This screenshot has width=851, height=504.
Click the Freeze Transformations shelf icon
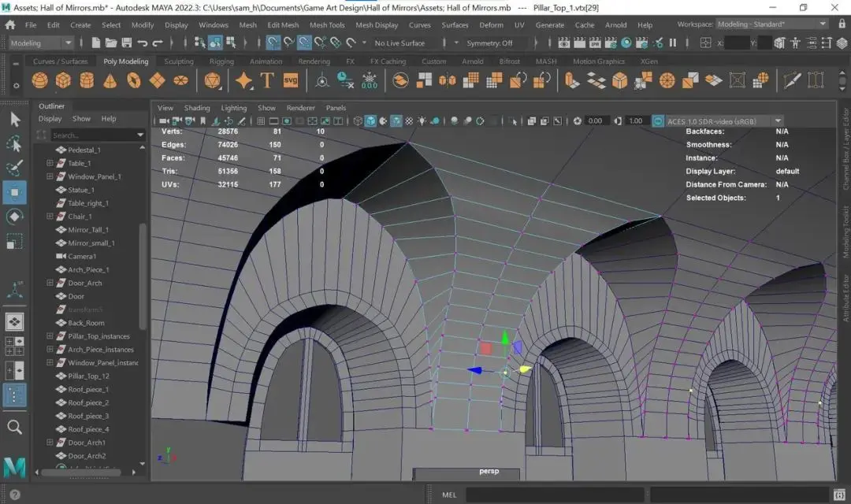(369, 81)
